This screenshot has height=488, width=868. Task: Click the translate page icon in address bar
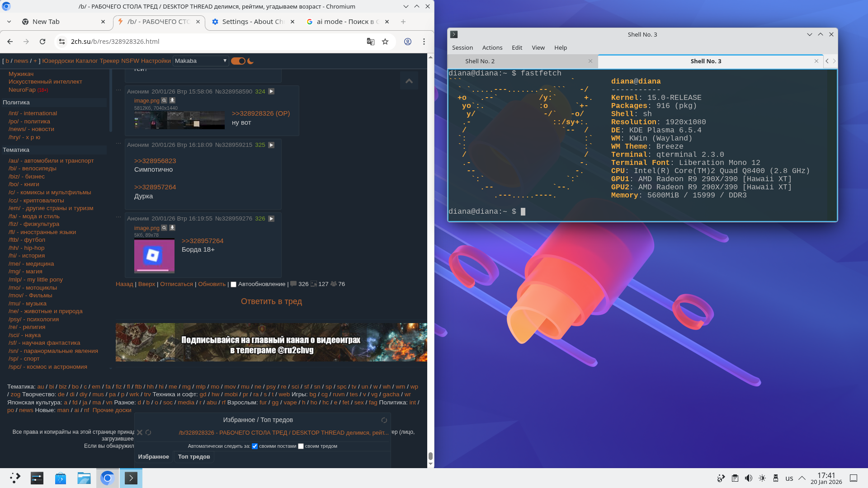coord(370,42)
